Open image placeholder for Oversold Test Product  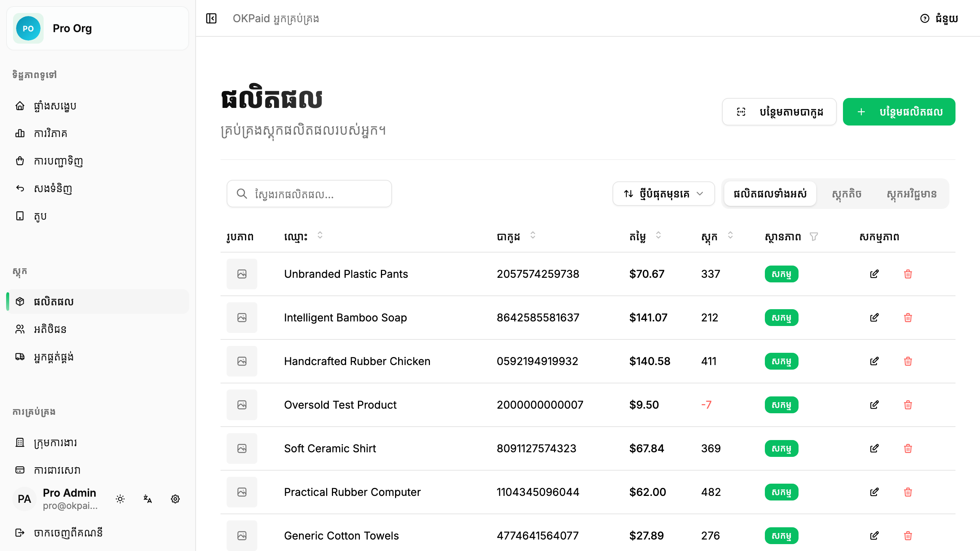(x=242, y=405)
